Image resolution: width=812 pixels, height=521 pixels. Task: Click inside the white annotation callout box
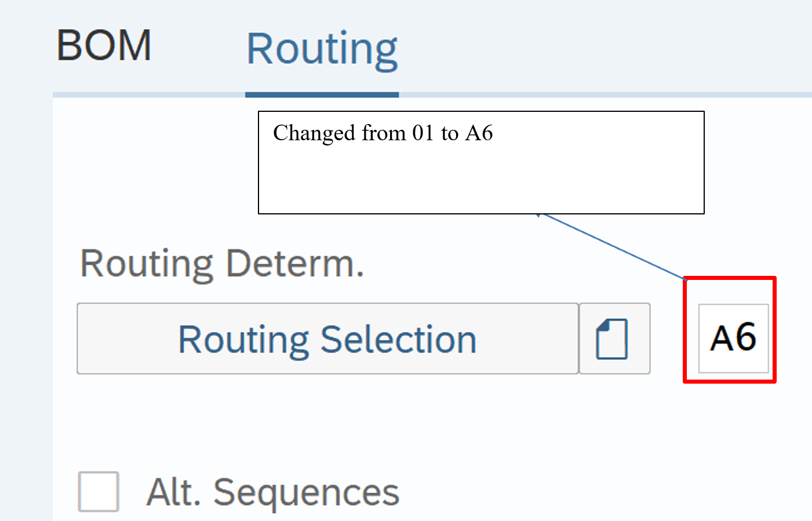[481, 174]
